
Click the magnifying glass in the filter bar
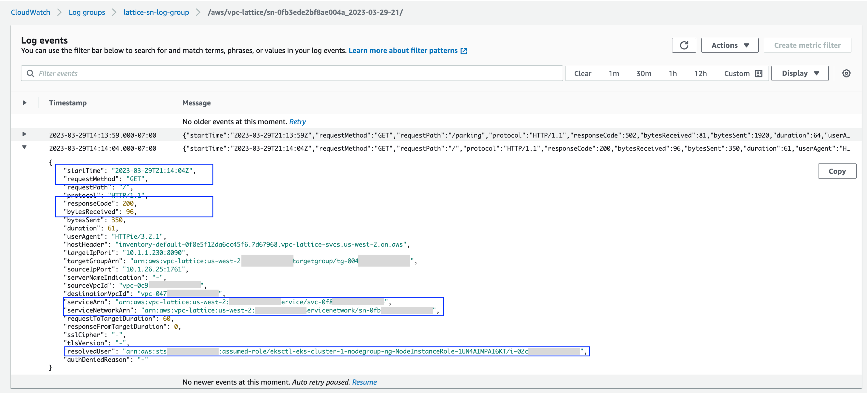(30, 73)
